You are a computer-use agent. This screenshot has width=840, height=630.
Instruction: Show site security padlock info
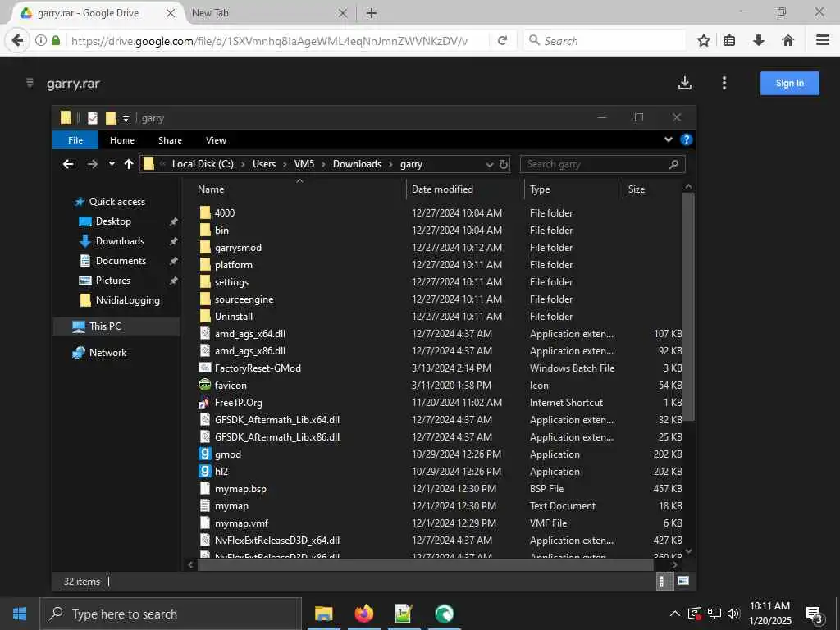pos(56,41)
